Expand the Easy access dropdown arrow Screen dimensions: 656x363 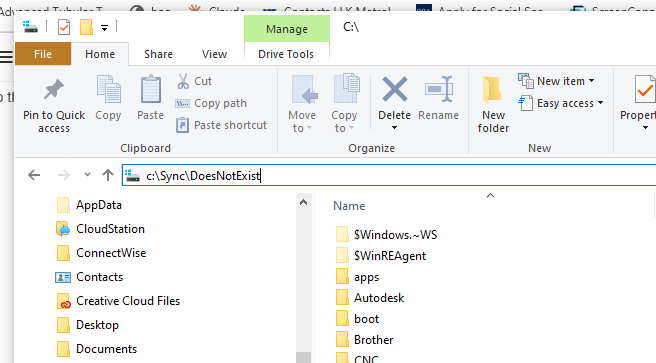tap(600, 103)
